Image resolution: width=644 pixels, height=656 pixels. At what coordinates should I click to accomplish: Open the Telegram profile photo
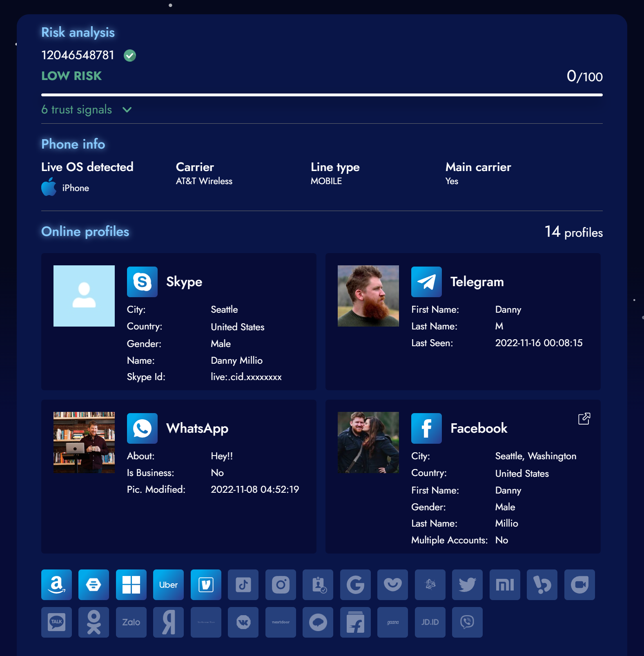[x=368, y=296]
